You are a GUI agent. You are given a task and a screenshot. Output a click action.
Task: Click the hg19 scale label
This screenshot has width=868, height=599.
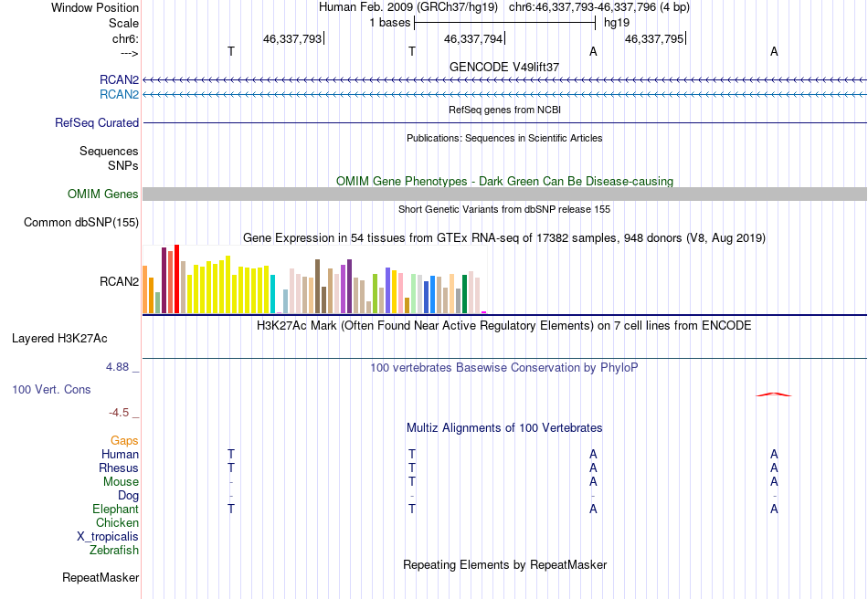[x=617, y=23]
